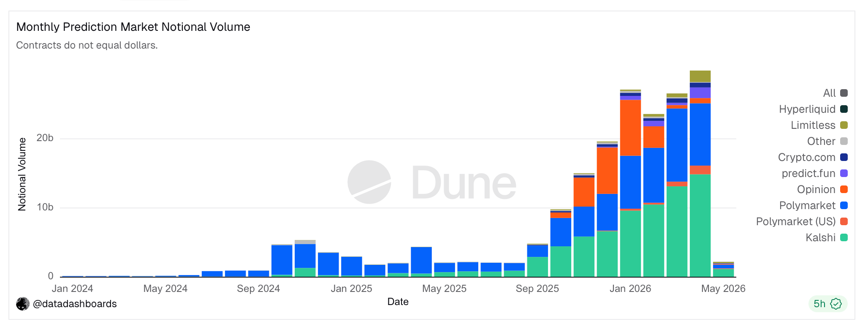Screen dimensions: 868x327
Task: Click the largest orange Opinion bar segment
Action: coord(630,128)
